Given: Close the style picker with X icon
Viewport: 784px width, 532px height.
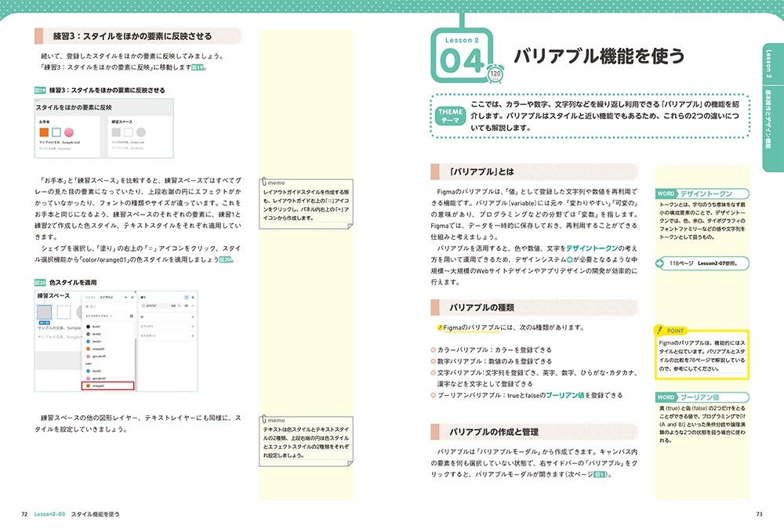Looking at the screenshot, I should click(x=132, y=297).
